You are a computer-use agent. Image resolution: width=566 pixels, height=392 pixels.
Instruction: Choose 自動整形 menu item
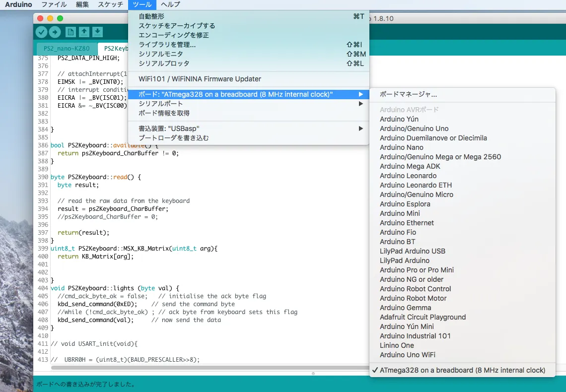pos(249,16)
